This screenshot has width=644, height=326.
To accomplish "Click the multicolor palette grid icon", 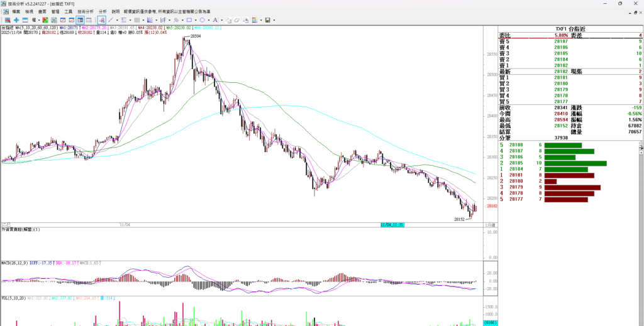I will (255, 20).
